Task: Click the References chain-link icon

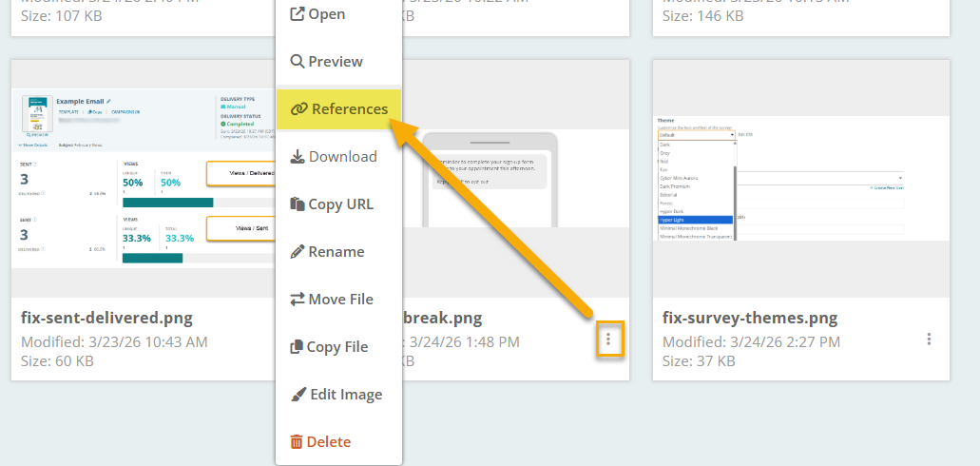Action: tap(299, 109)
